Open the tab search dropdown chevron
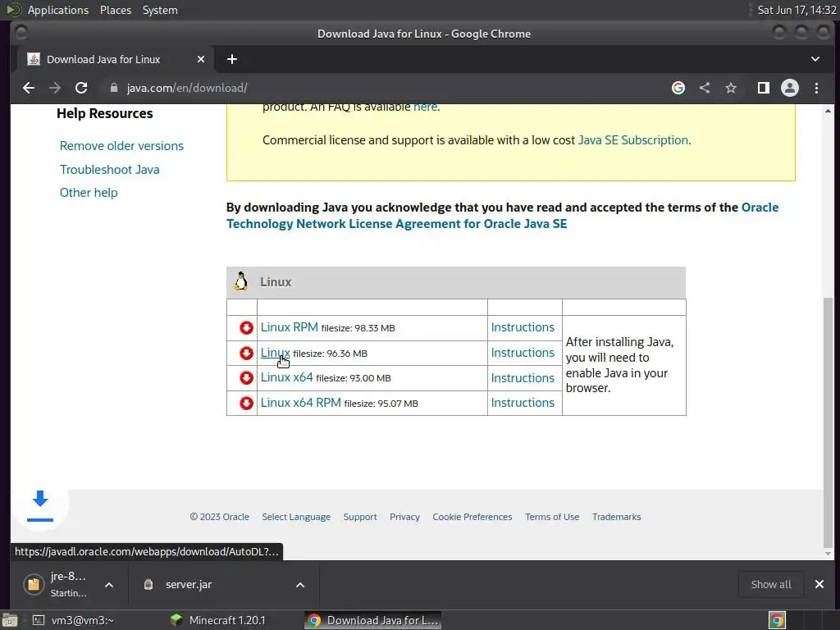Viewport: 840px width, 630px height. click(815, 59)
